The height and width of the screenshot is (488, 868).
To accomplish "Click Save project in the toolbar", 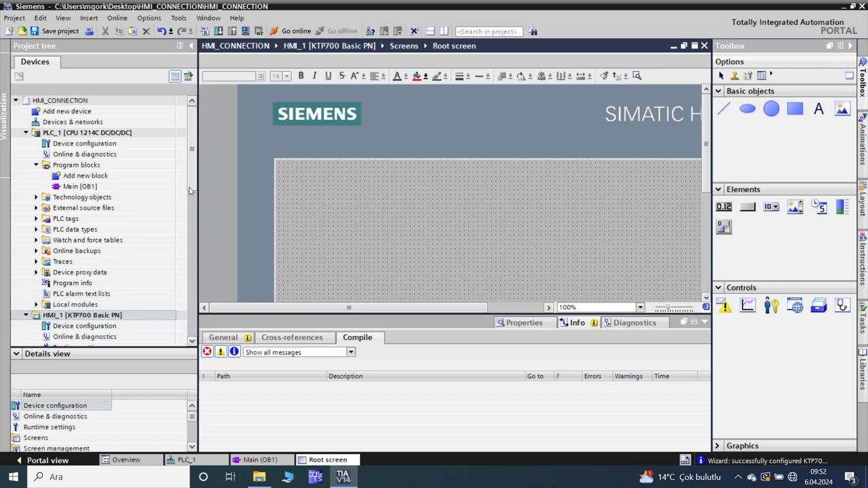I will (x=54, y=31).
